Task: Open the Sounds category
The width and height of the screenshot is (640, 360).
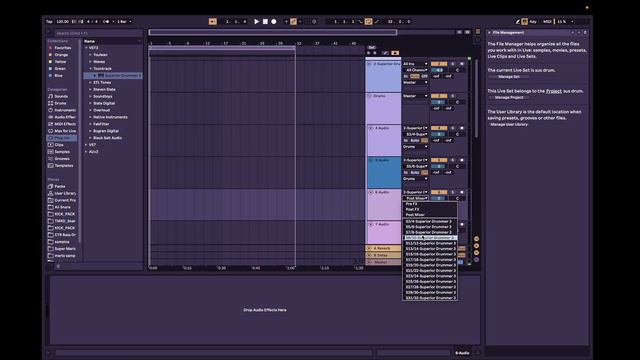Action: pyautogui.click(x=61, y=96)
